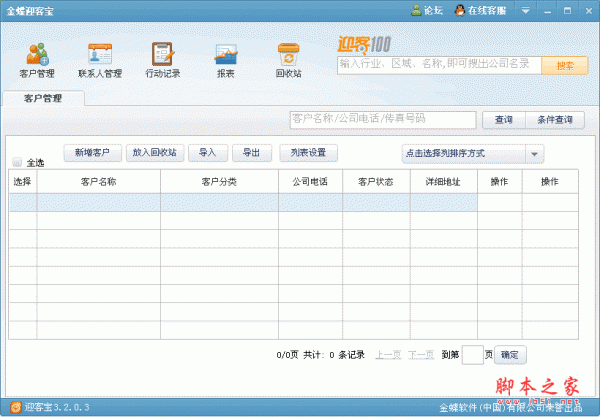Click the 导入 import button
Image resolution: width=600 pixels, height=417 pixels.
208,153
